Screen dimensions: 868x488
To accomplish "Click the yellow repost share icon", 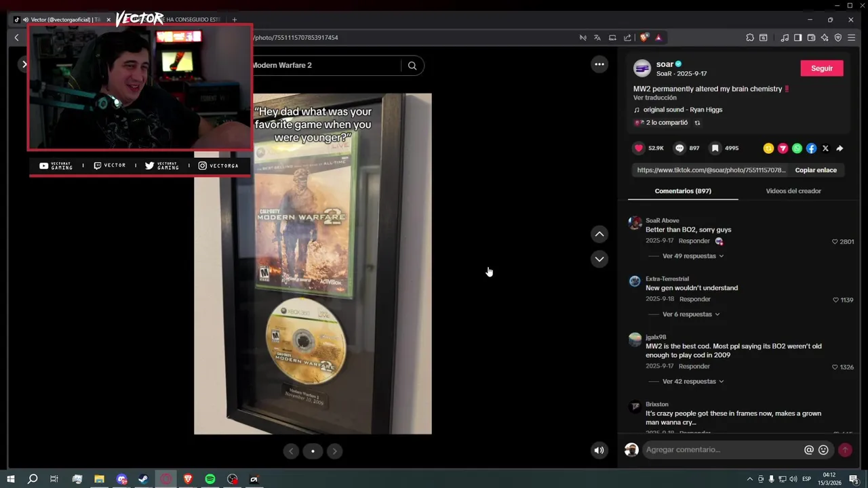I will [x=768, y=148].
